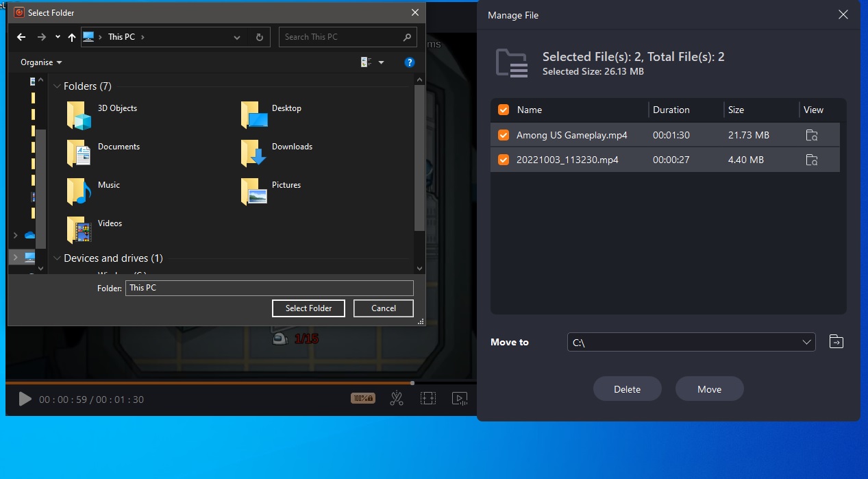Expand the address bar history dropdown
Screen dimensions: 868x479
click(237, 37)
